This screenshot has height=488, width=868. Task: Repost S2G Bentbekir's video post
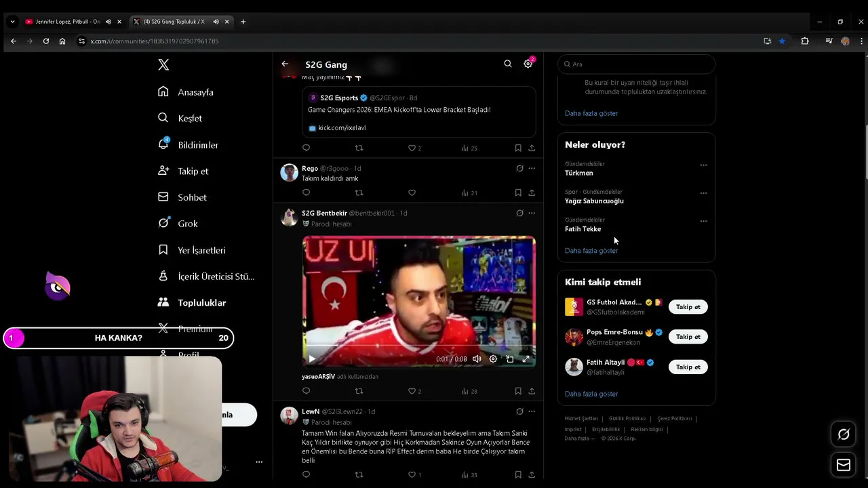(x=359, y=391)
